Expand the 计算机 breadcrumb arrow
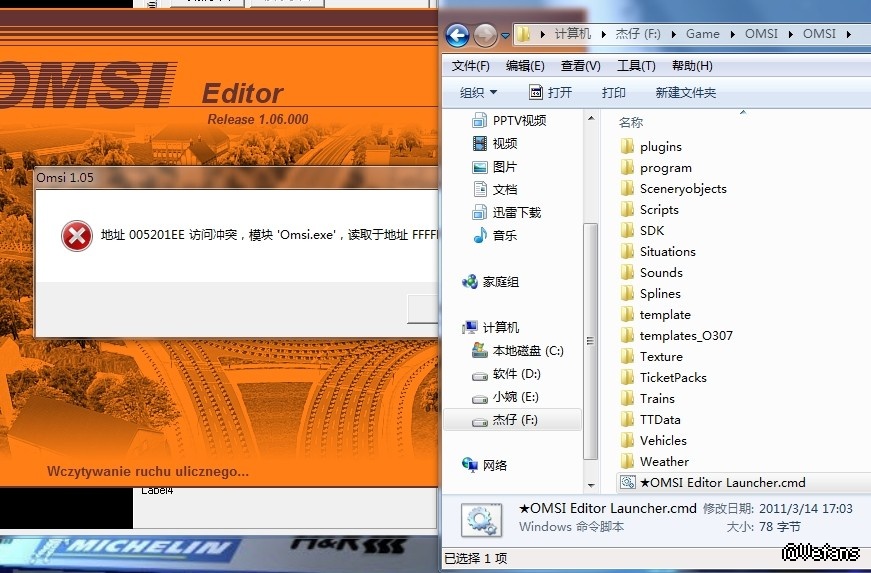The height and width of the screenshot is (573, 871). tap(604, 34)
